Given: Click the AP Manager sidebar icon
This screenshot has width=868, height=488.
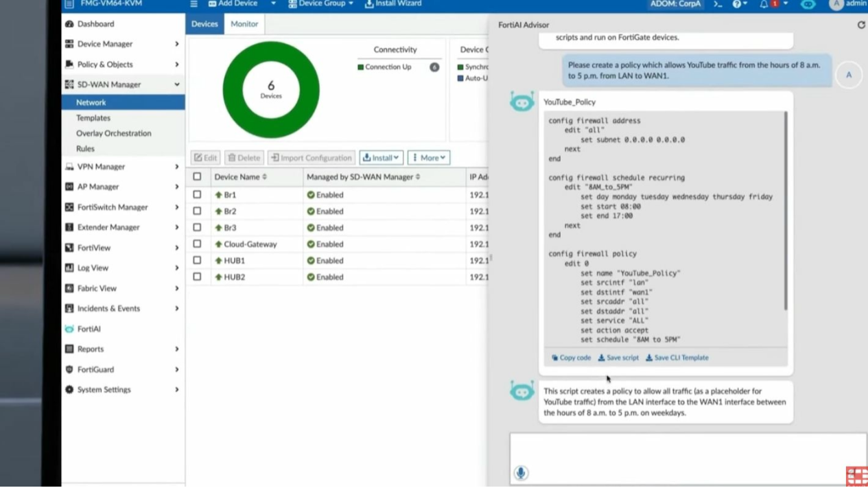Looking at the screenshot, I should coord(69,187).
